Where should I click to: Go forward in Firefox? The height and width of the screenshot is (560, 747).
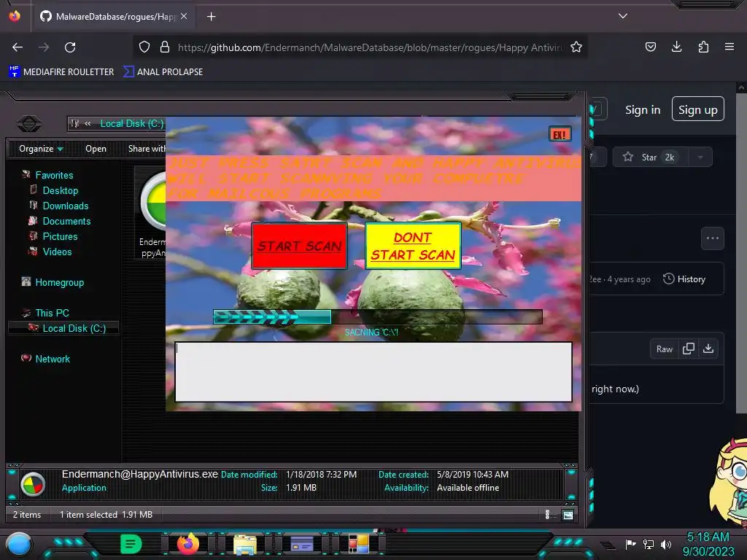click(44, 47)
